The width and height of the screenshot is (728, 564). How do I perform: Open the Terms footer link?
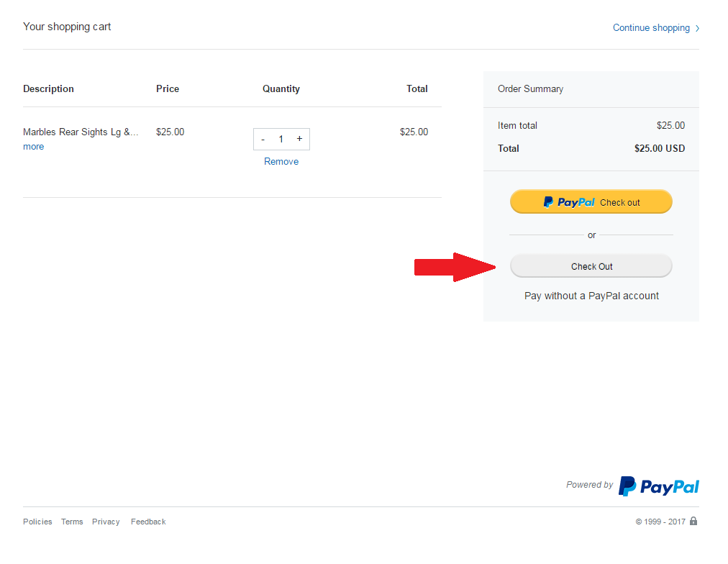click(x=72, y=522)
